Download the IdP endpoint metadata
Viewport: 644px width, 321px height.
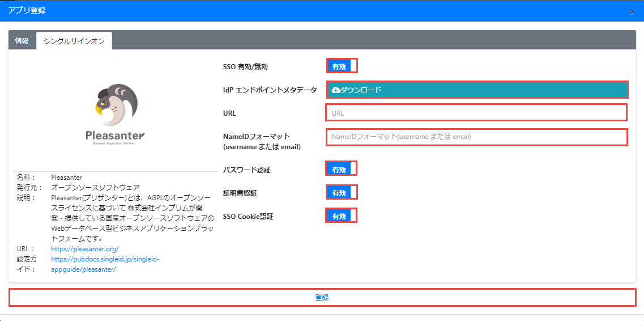(x=477, y=90)
